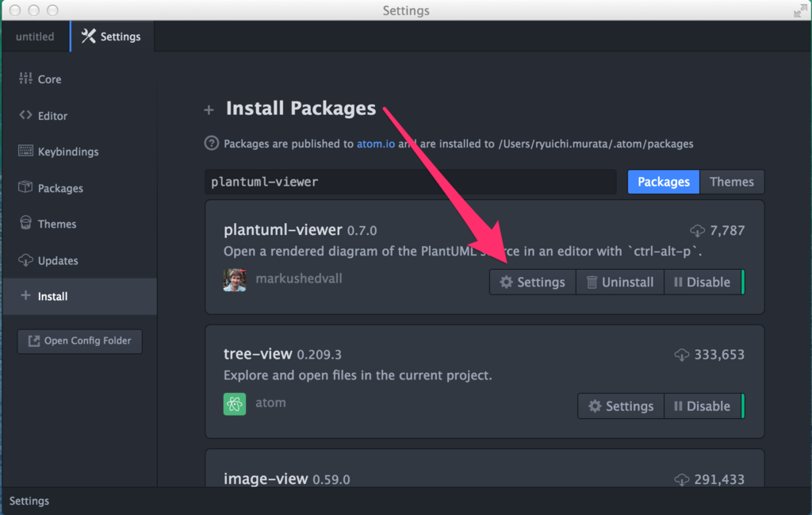The width and height of the screenshot is (812, 515).
Task: Go to the Keybindings panel
Action: pyautogui.click(x=68, y=152)
